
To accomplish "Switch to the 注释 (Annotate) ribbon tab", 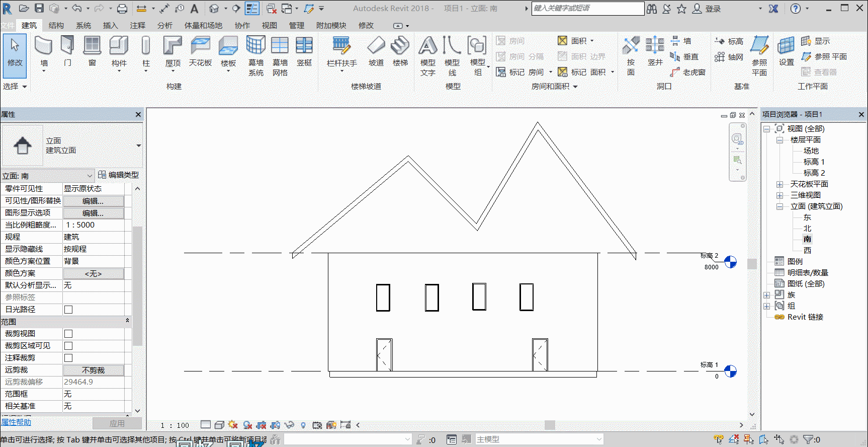I will [137, 25].
